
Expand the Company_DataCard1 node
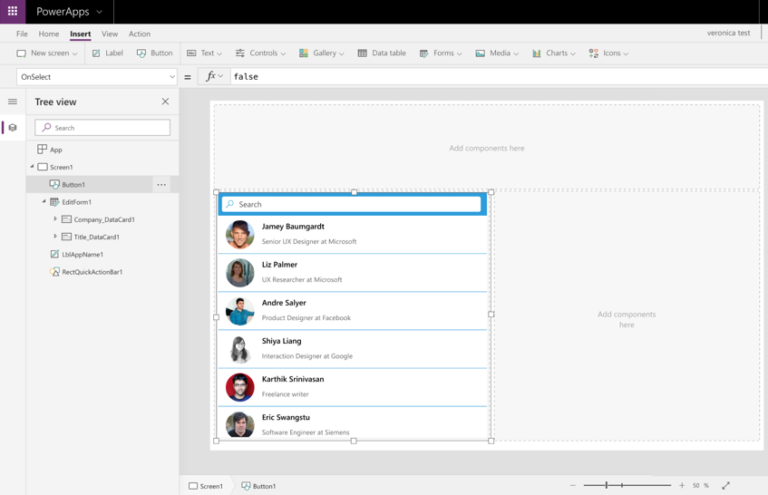tap(55, 219)
